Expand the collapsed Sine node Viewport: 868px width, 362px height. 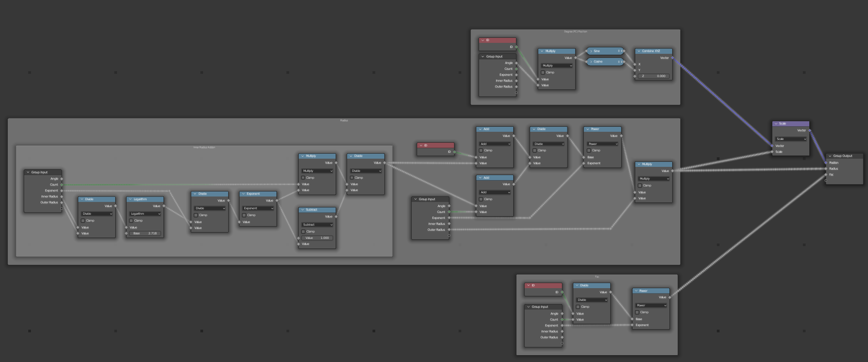coord(591,51)
